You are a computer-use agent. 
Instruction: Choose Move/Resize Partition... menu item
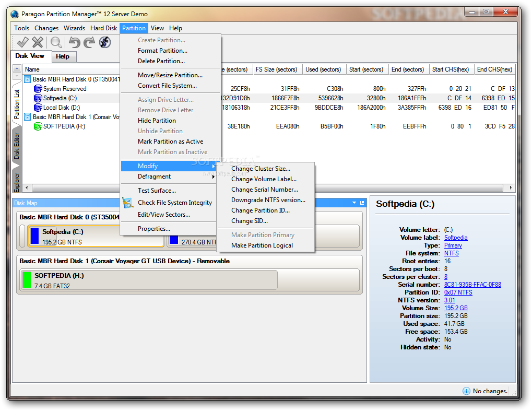[171, 75]
